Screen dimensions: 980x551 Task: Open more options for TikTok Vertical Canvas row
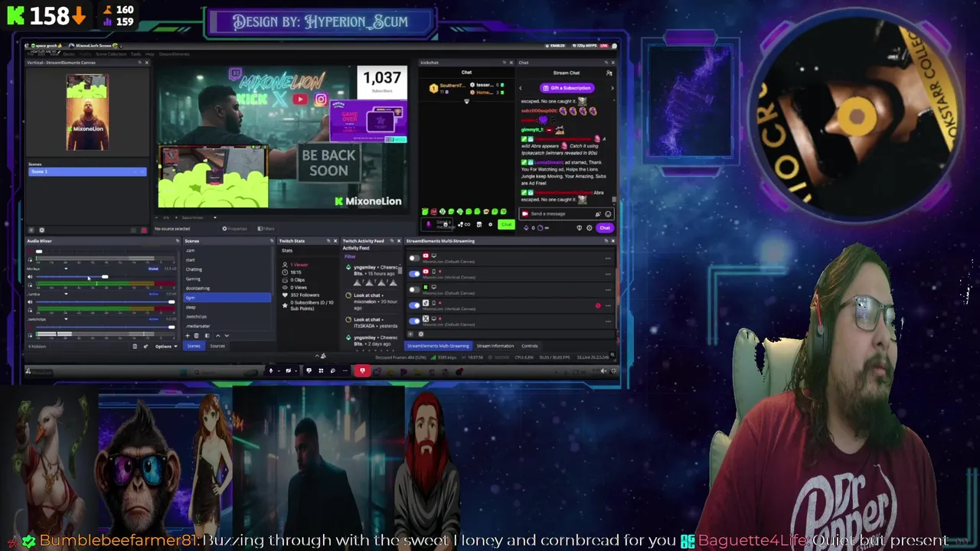pyautogui.click(x=608, y=305)
